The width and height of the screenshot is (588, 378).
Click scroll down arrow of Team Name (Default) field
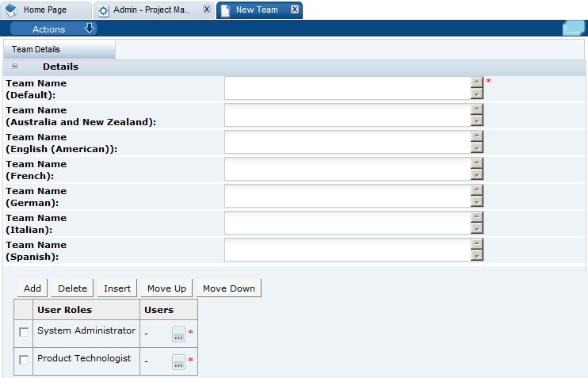[476, 94]
